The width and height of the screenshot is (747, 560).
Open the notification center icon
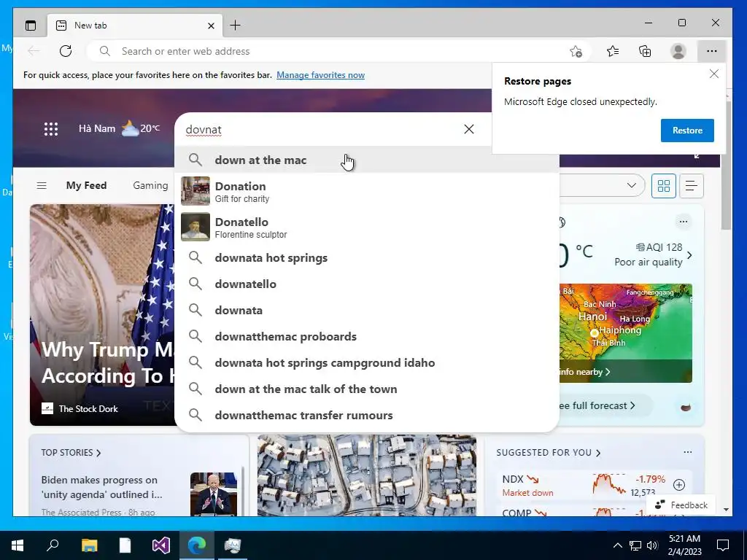point(723,545)
